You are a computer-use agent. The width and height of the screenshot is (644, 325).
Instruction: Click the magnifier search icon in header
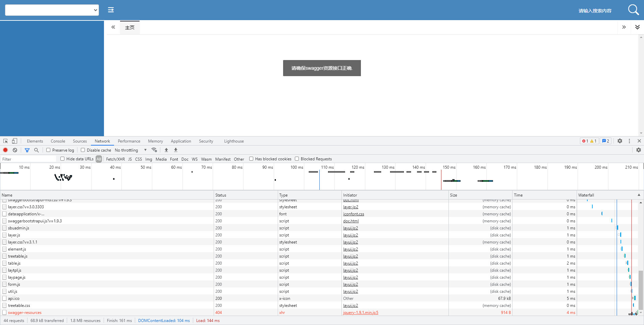click(633, 10)
